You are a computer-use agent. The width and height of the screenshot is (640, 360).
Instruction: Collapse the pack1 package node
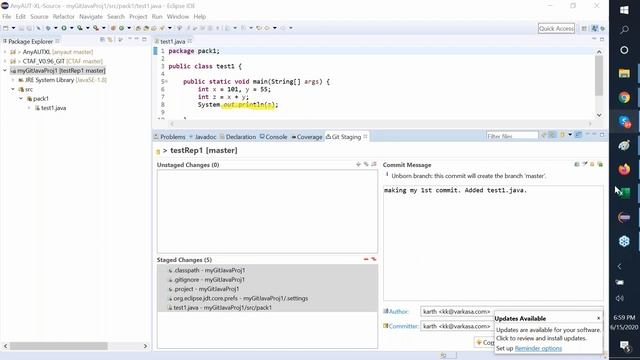(21, 99)
